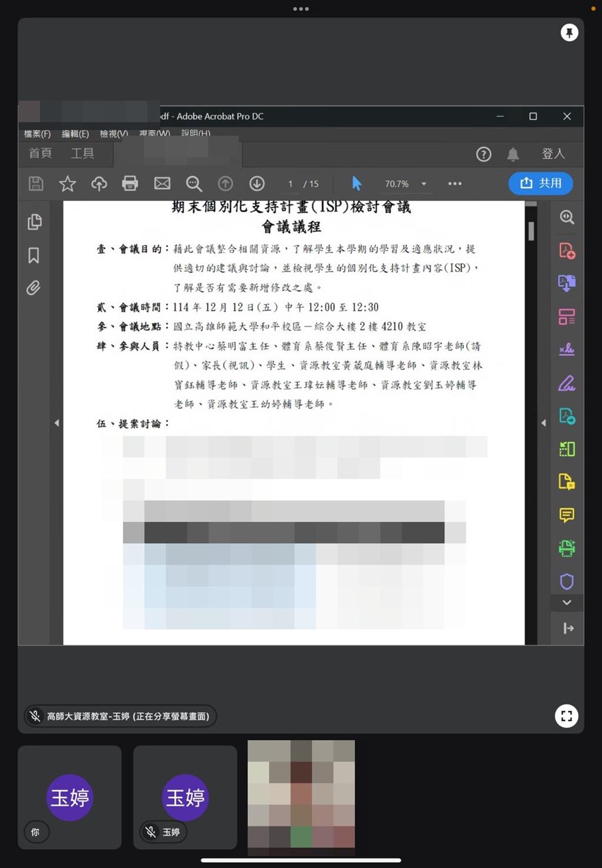
Task: Toggle fullscreen view of shared screen
Action: pyautogui.click(x=566, y=716)
